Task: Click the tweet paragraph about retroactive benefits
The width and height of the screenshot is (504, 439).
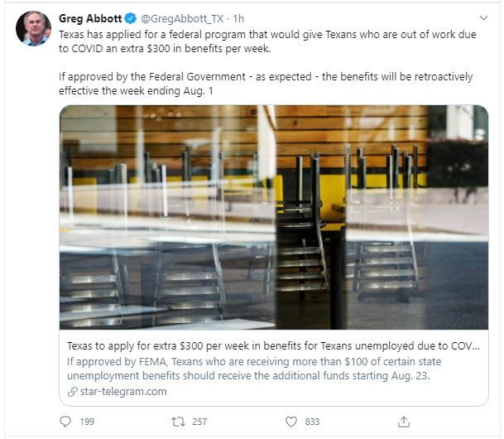Action: pyautogui.click(x=266, y=84)
